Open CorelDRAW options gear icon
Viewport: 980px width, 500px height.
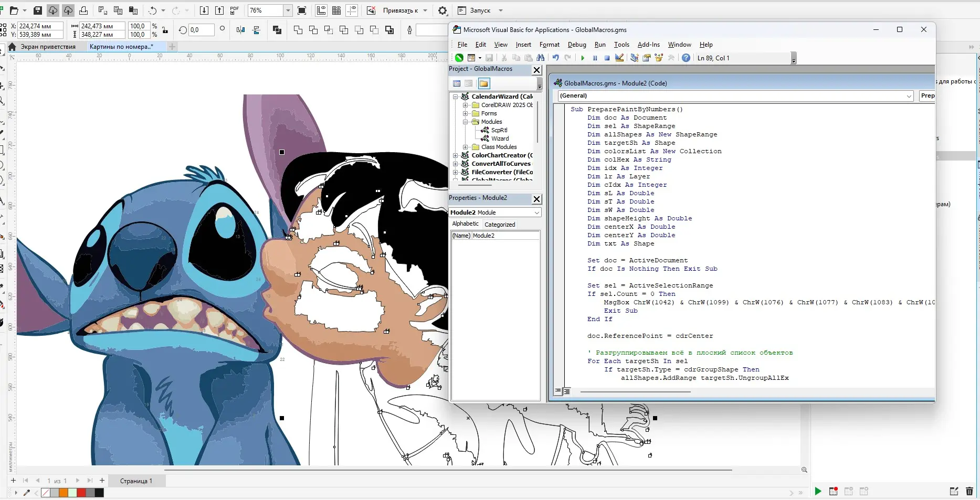pos(442,10)
